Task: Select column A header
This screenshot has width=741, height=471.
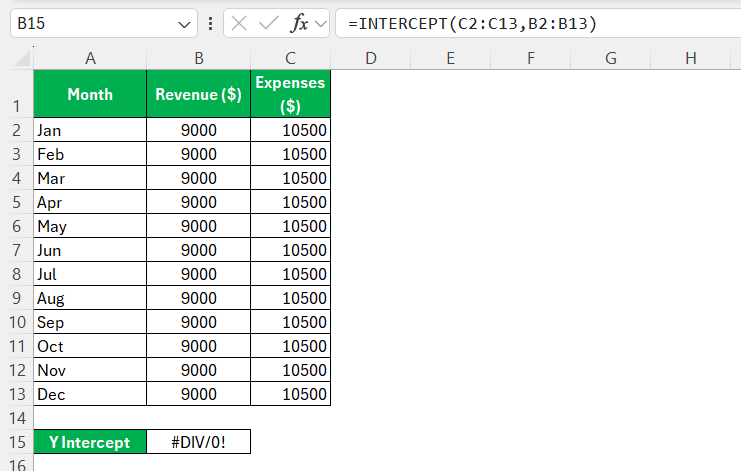Action: pos(90,59)
